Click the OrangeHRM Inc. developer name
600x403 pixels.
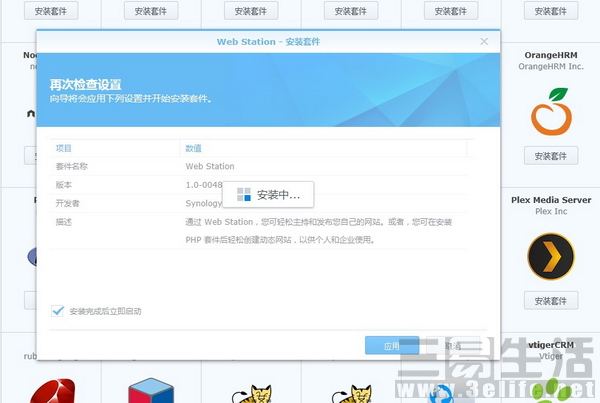(551, 67)
